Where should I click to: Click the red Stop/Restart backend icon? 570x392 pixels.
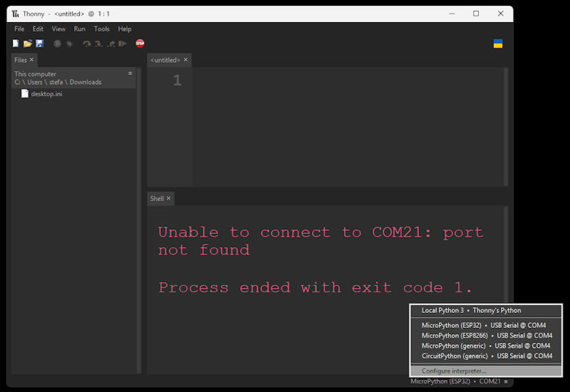(x=140, y=43)
